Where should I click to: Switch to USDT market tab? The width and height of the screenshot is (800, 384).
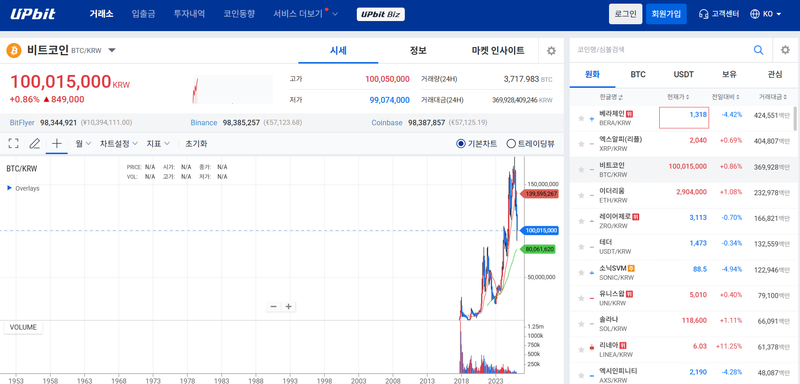(684, 74)
